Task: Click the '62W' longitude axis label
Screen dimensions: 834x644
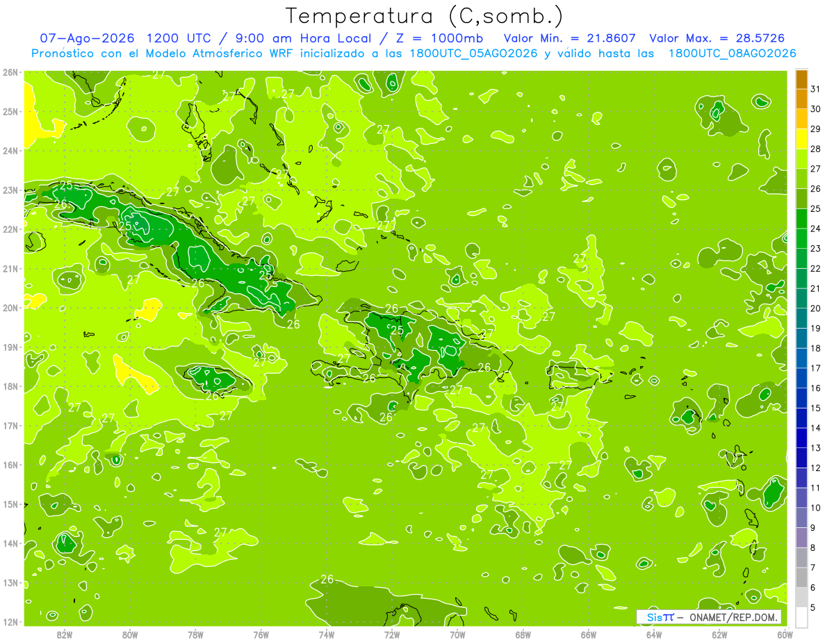Action: click(719, 635)
